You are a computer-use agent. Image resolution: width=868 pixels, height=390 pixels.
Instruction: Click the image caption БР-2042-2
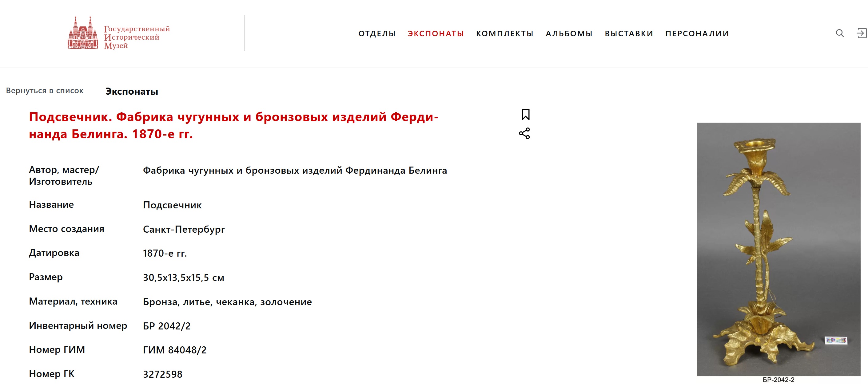point(778,380)
